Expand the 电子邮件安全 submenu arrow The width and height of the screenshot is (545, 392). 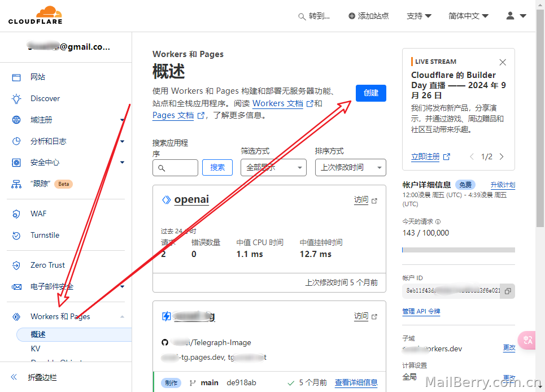coord(123,287)
